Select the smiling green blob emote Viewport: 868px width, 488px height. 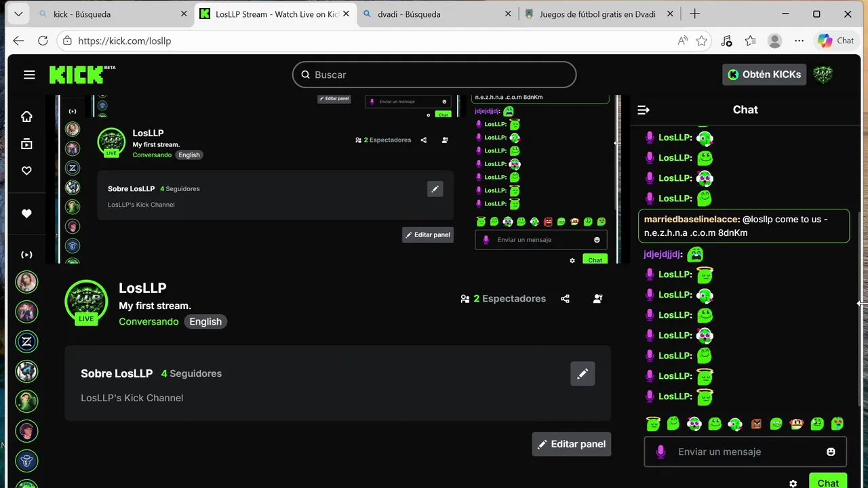pyautogui.click(x=715, y=424)
